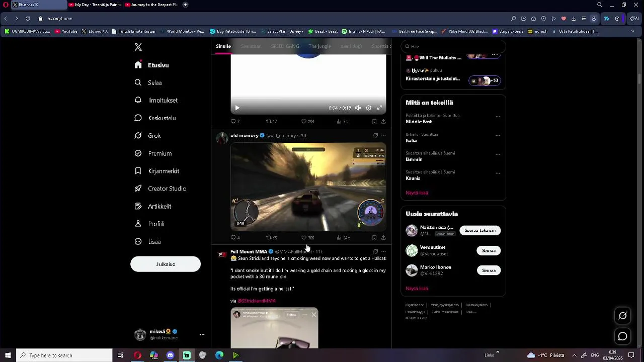This screenshot has width=644, height=362.
Task: Repost the top post with 17 reposts
Action: pos(271,121)
